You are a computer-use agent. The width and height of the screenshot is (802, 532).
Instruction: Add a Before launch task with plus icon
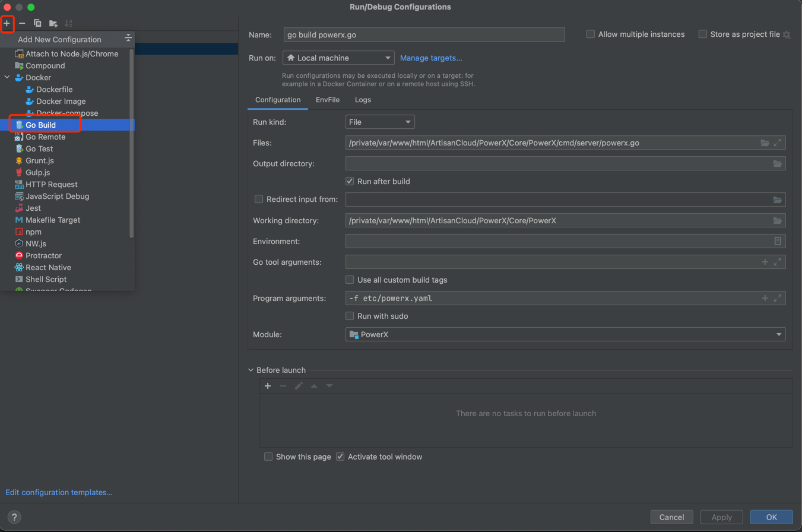pos(268,386)
